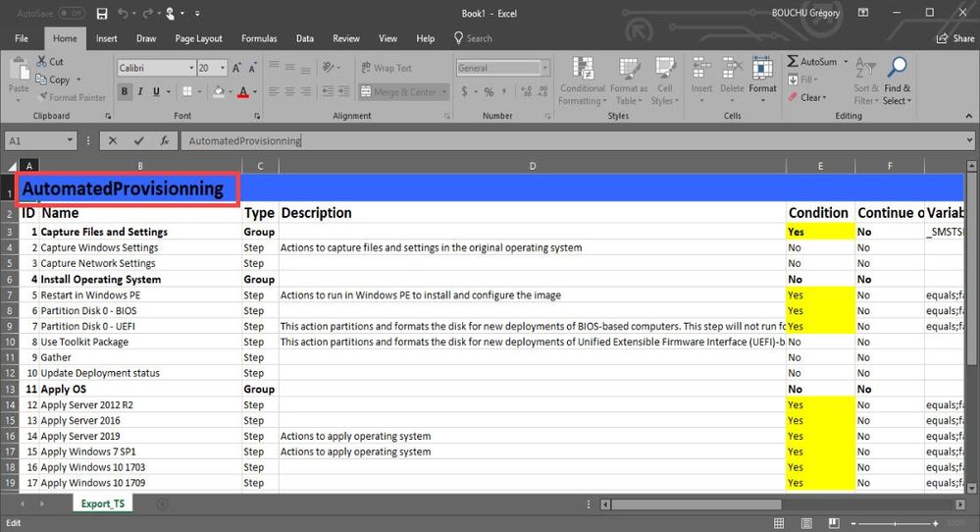Click Orientation text angle icon
This screenshot has height=532, width=980.
[x=328, y=67]
